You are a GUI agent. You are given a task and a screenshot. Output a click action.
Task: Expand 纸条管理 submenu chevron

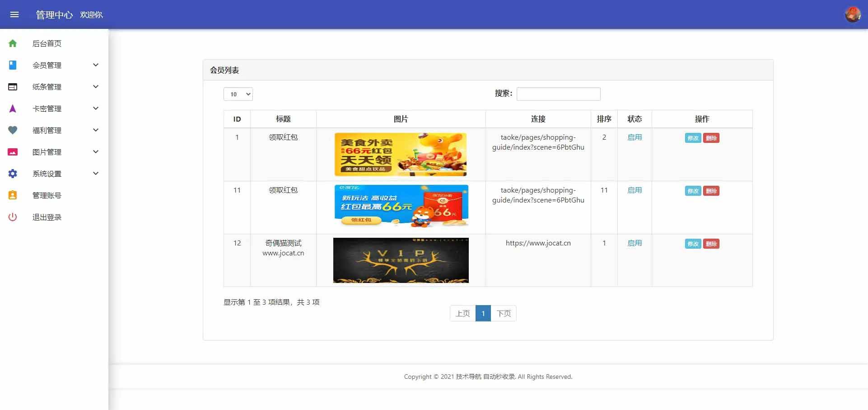96,87
